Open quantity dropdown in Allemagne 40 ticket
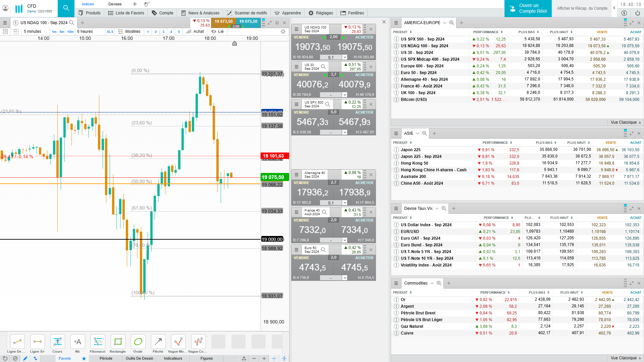 344,203
